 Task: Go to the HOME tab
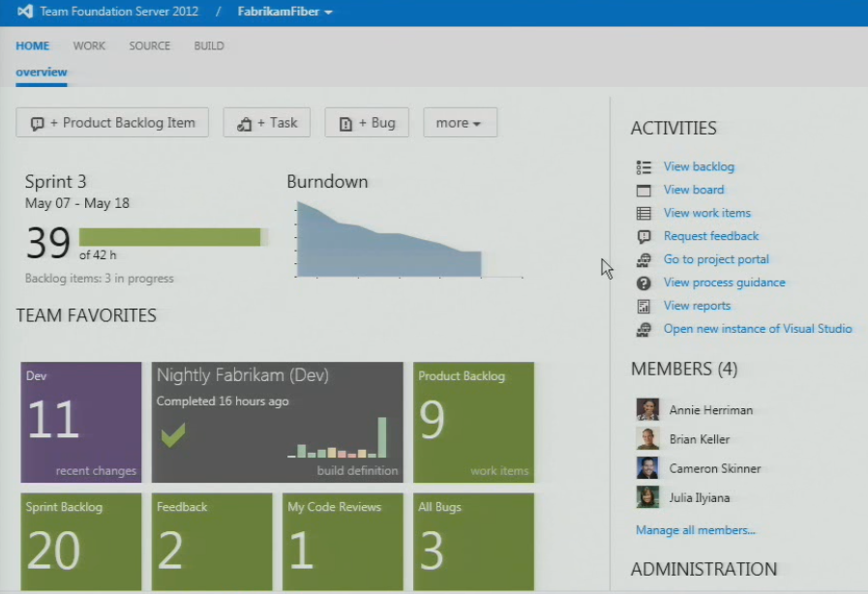tap(33, 45)
